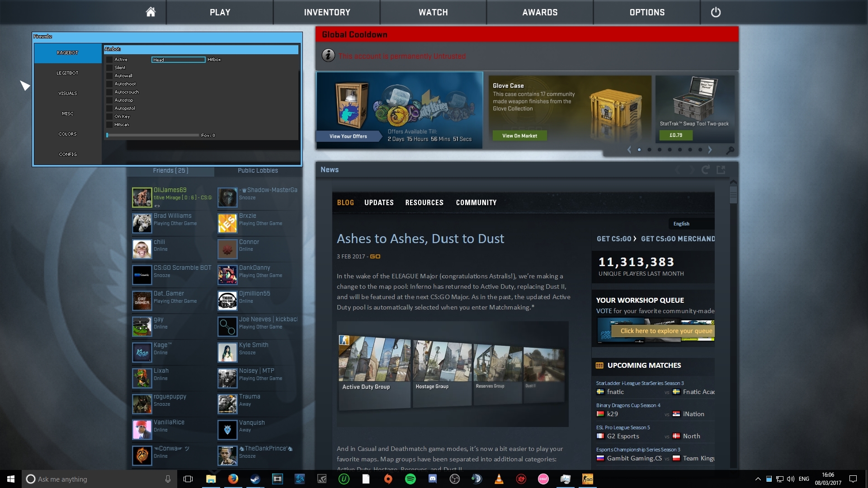Open the Hitbox Head dropdown

click(178, 60)
